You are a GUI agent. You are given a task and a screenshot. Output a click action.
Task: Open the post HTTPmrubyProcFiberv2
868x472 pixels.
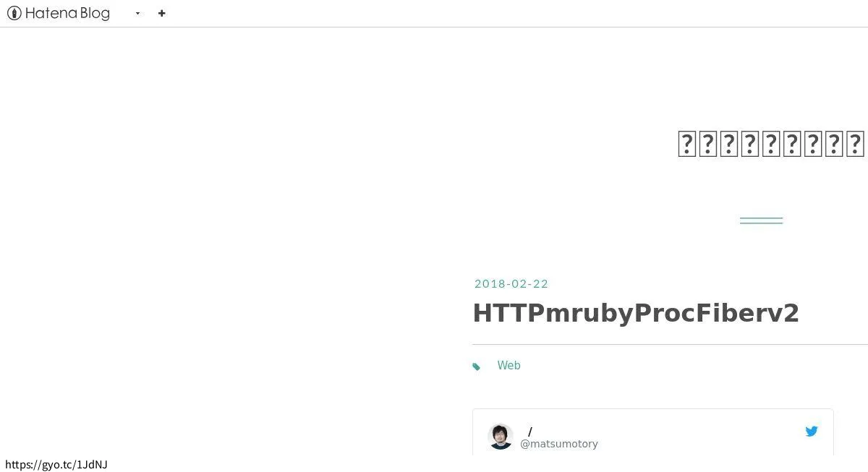tap(636, 312)
